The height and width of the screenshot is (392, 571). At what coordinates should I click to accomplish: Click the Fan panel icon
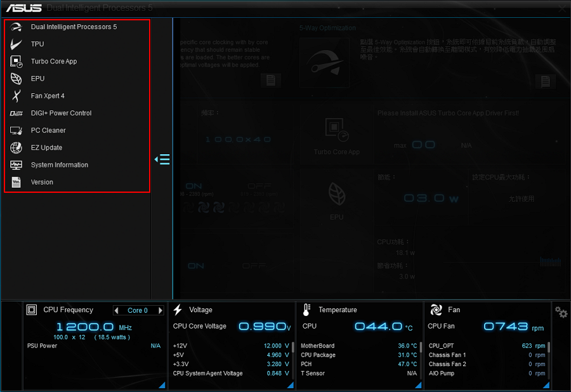click(x=436, y=310)
